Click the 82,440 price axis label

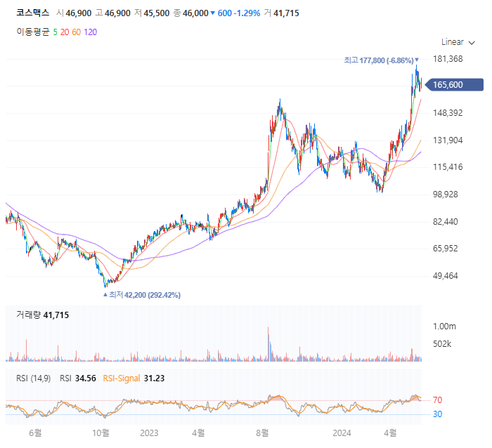coord(445,222)
